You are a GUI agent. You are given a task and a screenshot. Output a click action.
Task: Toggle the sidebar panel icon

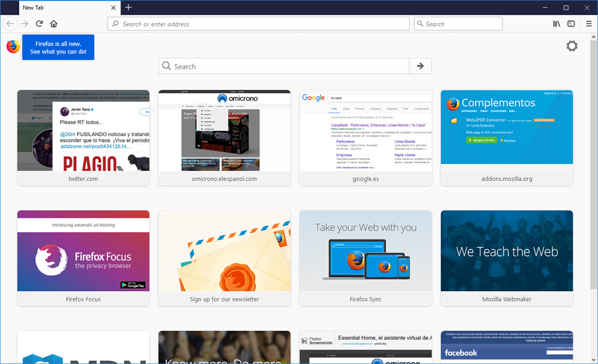pos(571,23)
